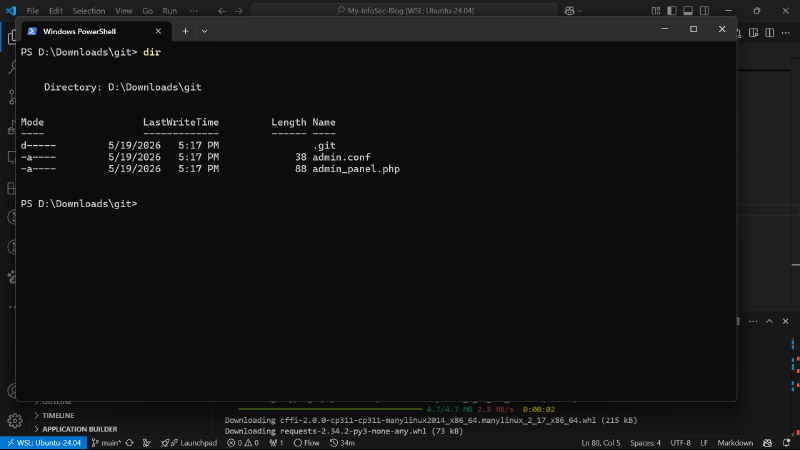Close the VS Code bottom panel
Screen dimensions: 800x450
pos(785,321)
